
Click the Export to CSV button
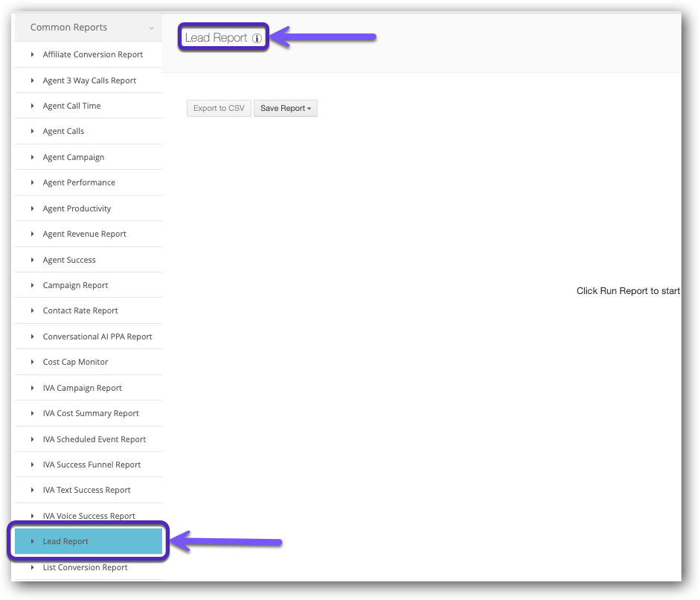(219, 109)
